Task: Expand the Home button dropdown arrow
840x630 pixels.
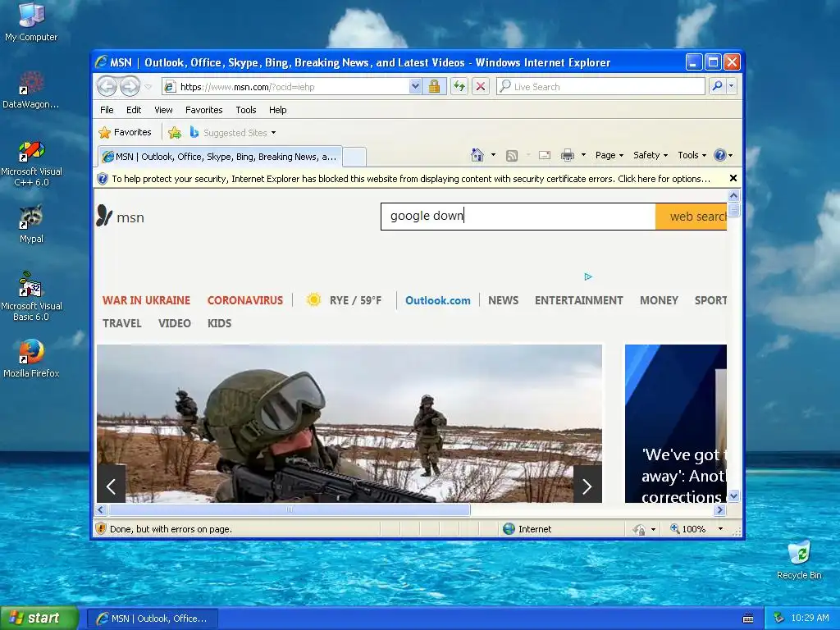Action: tap(493, 155)
